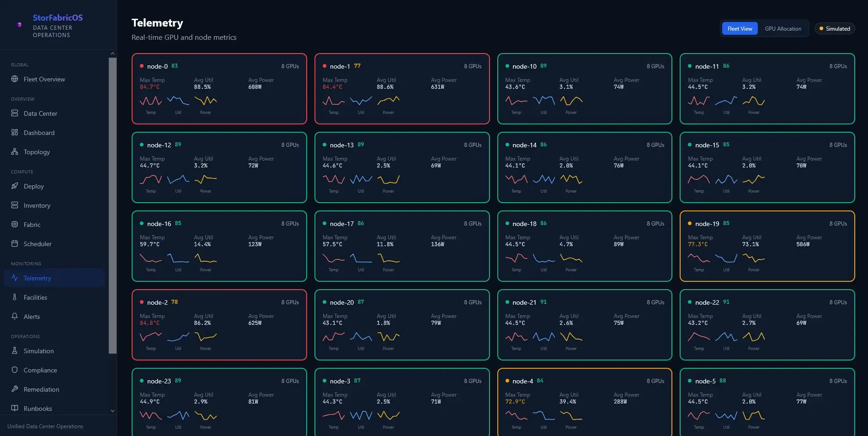
Task: Open the Data Center link
Action: (x=54, y=113)
